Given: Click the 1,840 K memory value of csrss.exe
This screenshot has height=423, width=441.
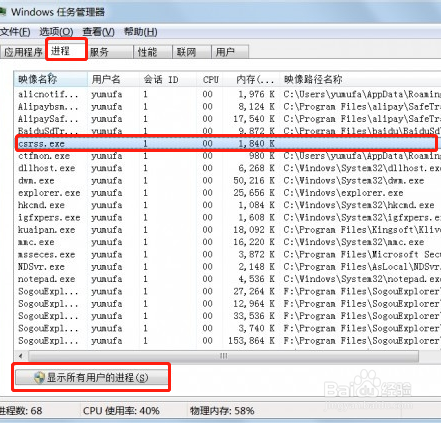Looking at the screenshot, I should [x=257, y=144].
